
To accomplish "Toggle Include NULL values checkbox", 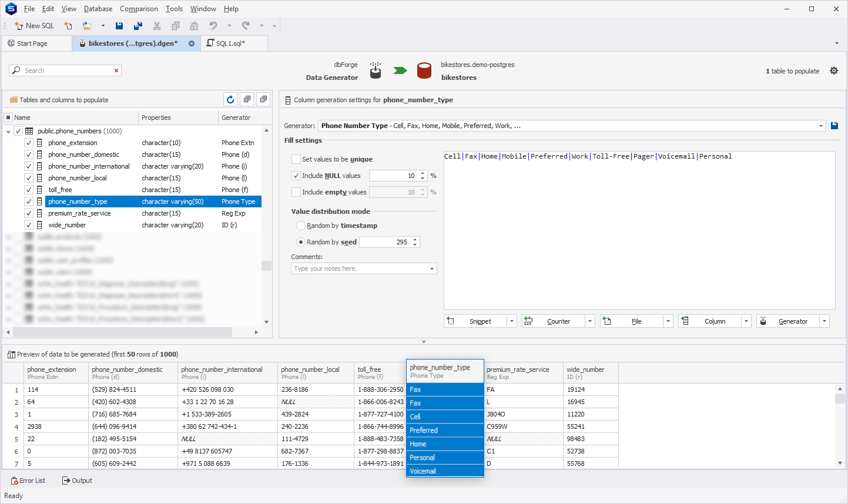I will coord(296,176).
